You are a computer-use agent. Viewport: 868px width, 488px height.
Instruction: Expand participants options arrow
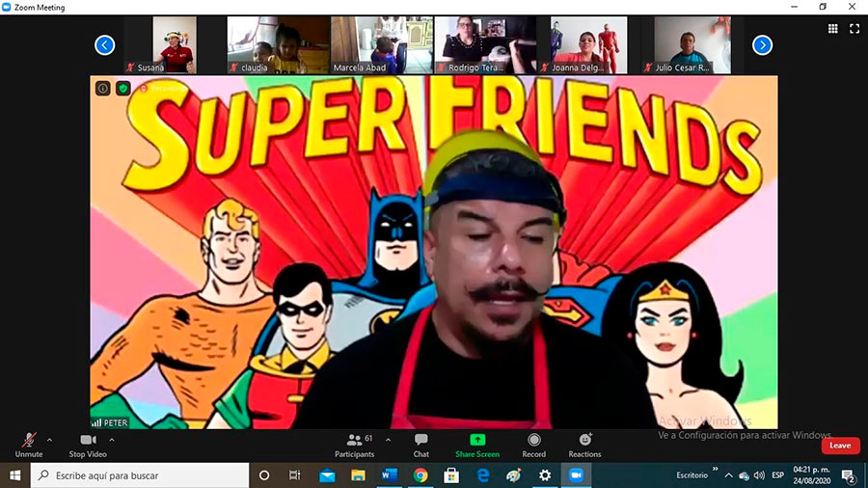pyautogui.click(x=388, y=441)
